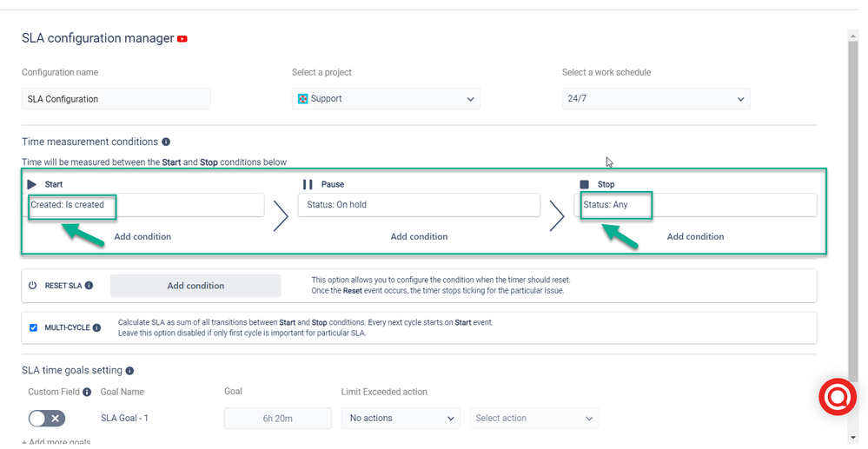Uncheck the MULTI-CYCLE checkbox
The height and width of the screenshot is (449, 868).
point(33,327)
